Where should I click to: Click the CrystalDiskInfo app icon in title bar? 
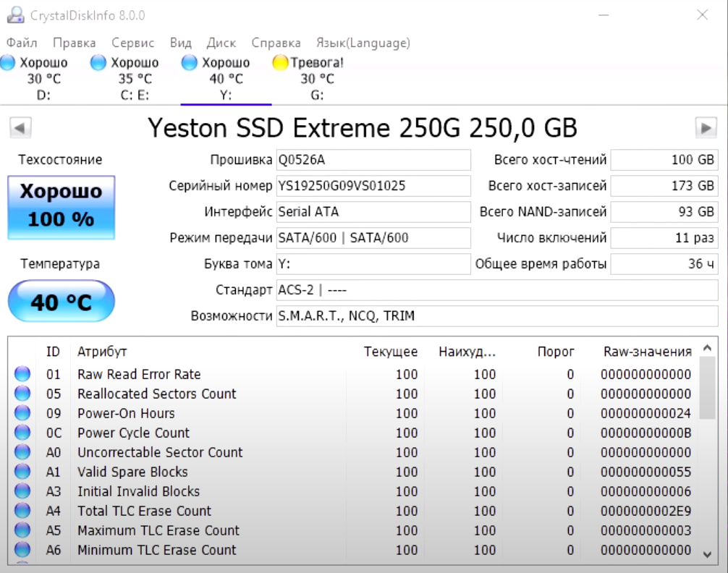point(15,15)
